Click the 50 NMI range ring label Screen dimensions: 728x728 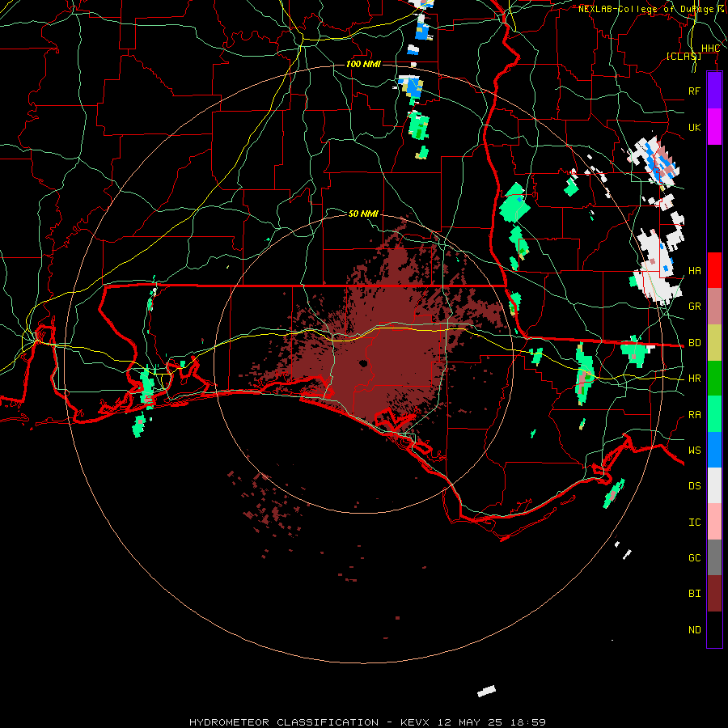tap(363, 214)
